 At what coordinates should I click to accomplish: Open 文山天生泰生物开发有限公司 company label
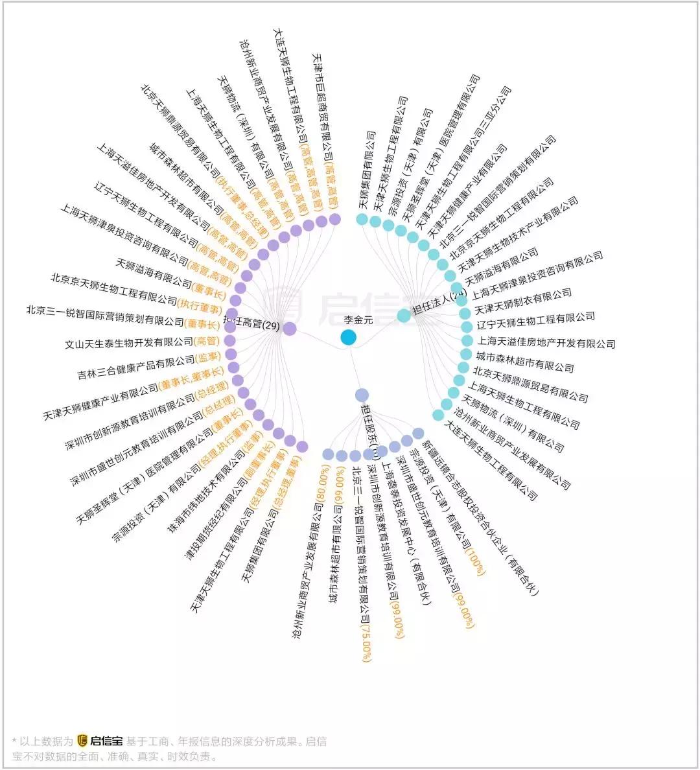(129, 343)
